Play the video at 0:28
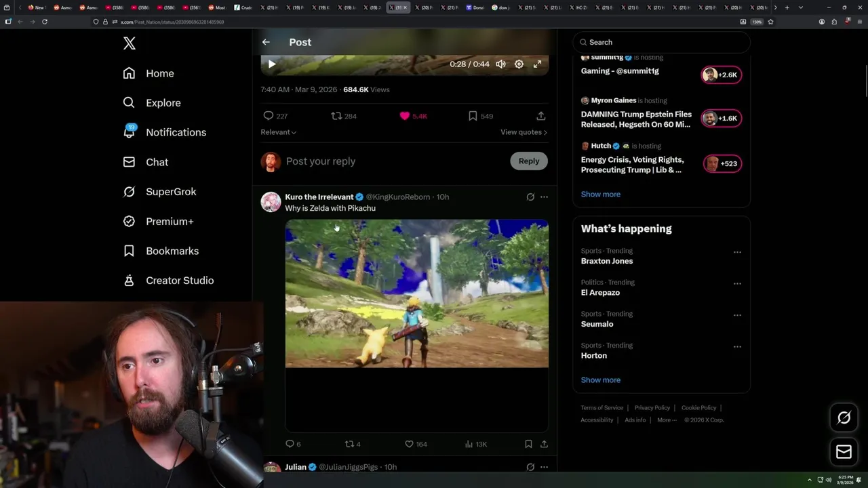The width and height of the screenshot is (868, 488). [x=272, y=64]
